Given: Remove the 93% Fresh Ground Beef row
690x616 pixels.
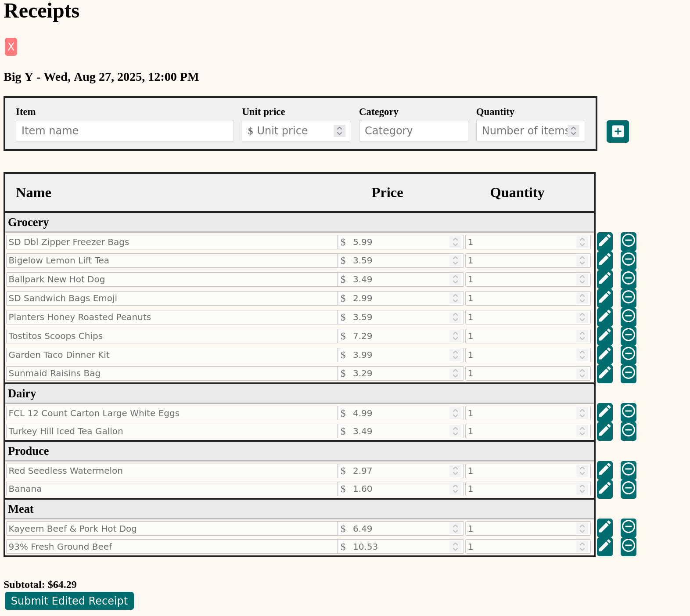Looking at the screenshot, I should point(628,546).
